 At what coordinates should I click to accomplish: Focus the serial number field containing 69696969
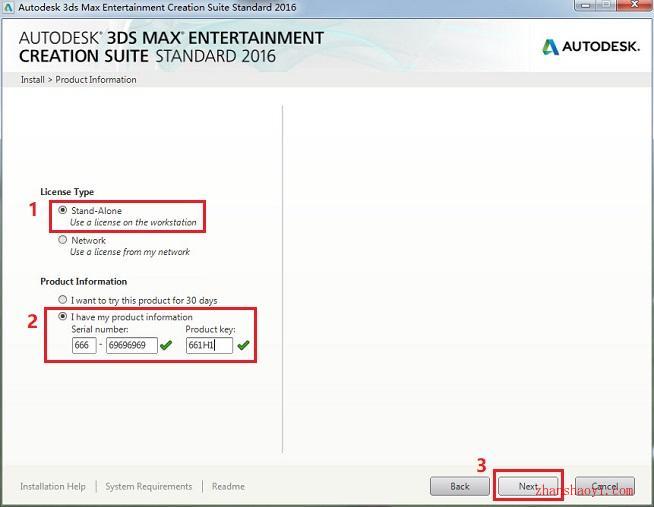131,345
